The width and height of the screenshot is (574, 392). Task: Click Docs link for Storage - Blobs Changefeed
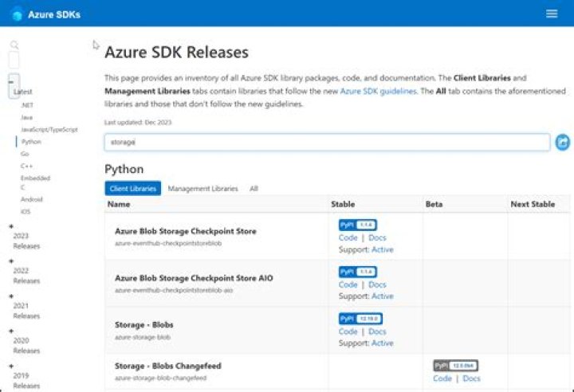(471, 378)
